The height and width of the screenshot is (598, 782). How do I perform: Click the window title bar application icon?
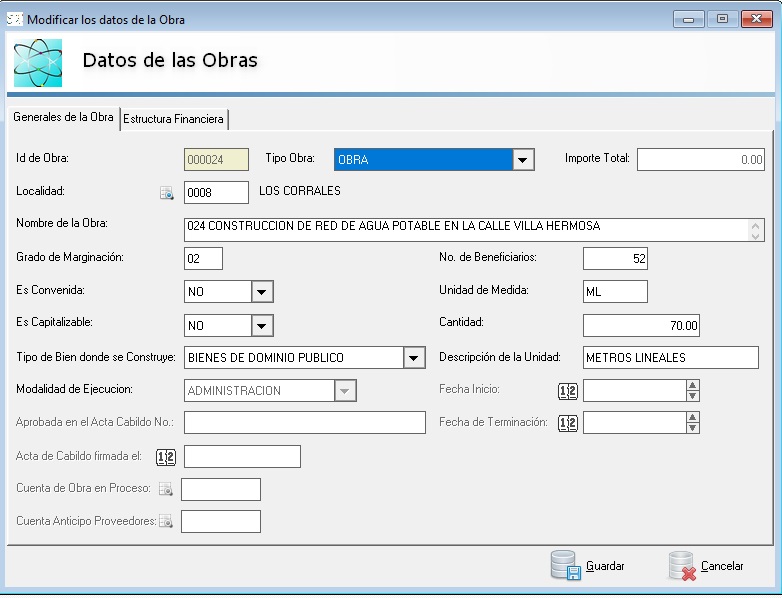15,19
